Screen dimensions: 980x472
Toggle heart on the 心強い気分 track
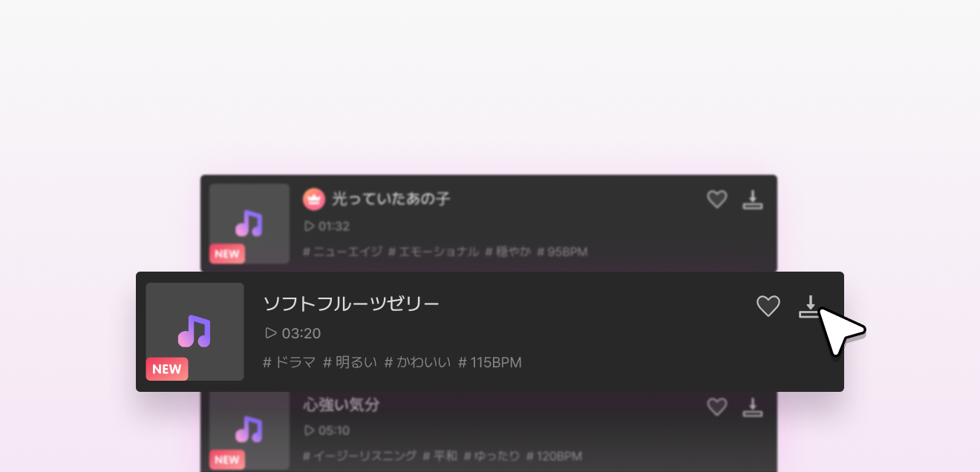[716, 406]
